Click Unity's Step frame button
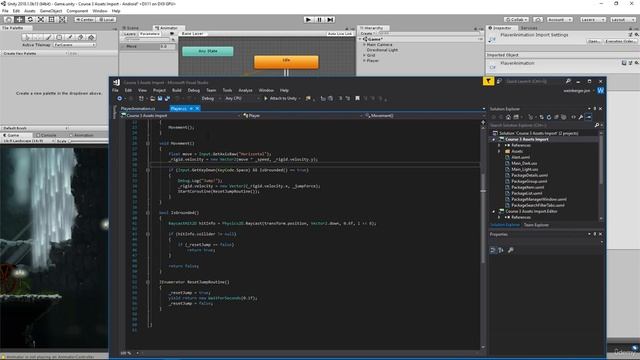Viewport: 640px width, 360px height. 330,19
